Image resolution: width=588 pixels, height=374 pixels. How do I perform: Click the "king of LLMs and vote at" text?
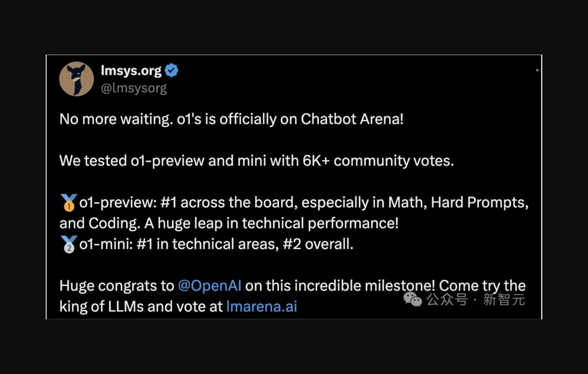(x=141, y=306)
